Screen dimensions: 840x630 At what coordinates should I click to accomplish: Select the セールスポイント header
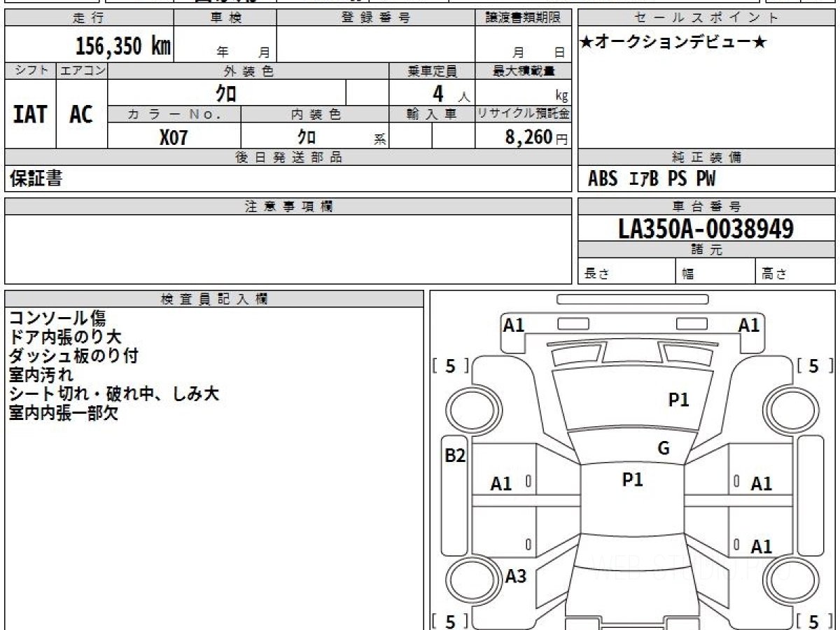[706, 17]
